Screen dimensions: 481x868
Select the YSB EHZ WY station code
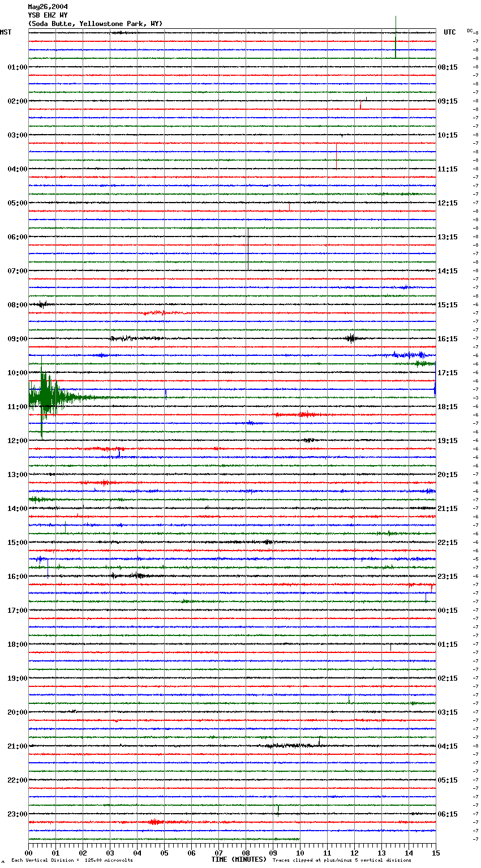point(48,15)
